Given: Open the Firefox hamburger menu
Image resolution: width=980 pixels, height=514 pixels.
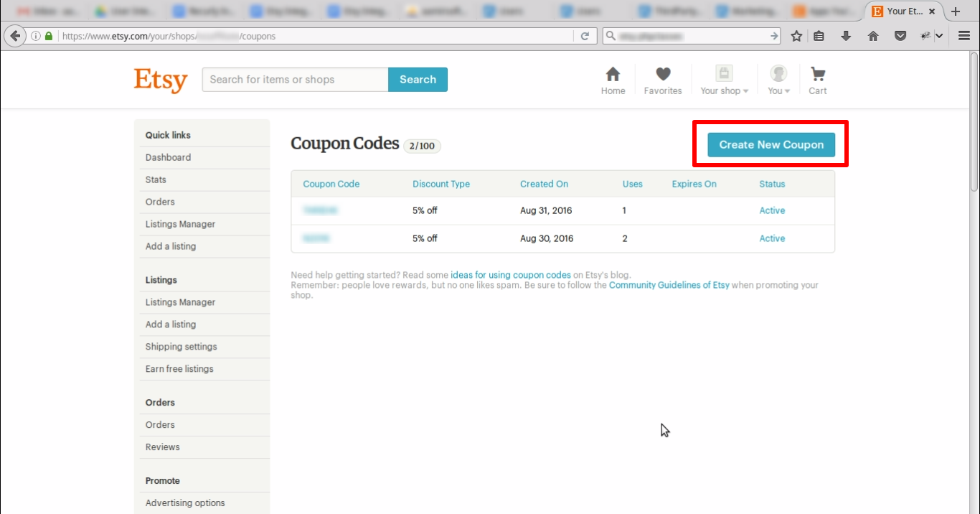Looking at the screenshot, I should pos(964,36).
